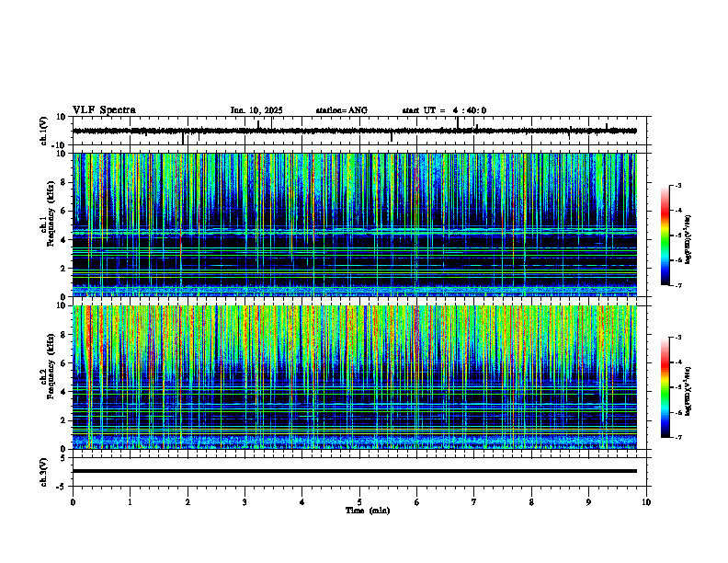
Task: Click inside the ch.2 frequency spectrogram panel
Action: coord(355,377)
